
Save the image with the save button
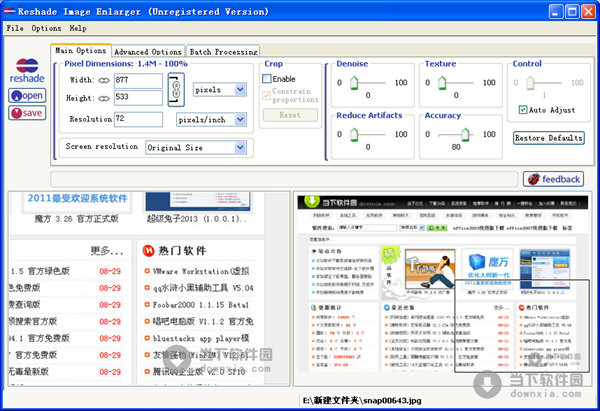[x=27, y=113]
